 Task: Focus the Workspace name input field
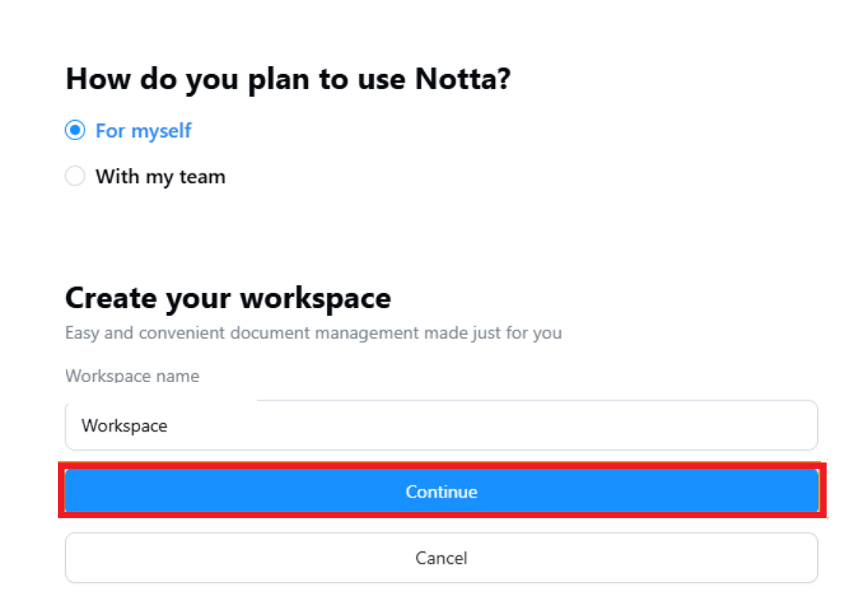click(441, 425)
